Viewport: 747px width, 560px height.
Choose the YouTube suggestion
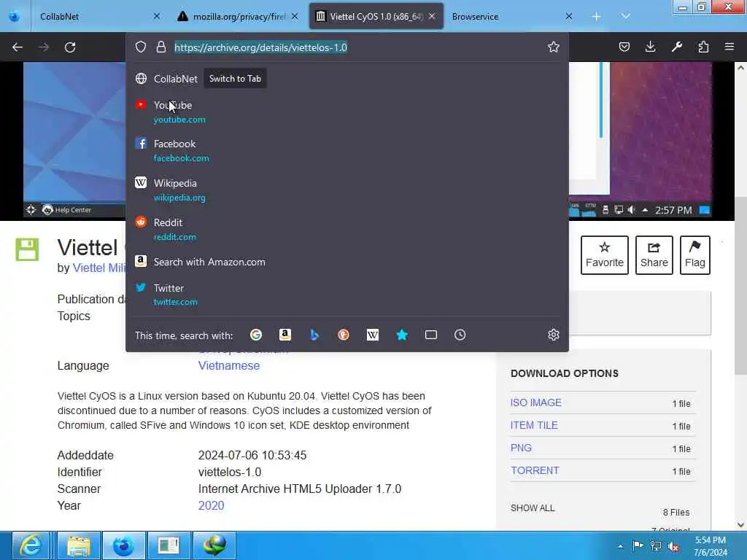[347, 112]
